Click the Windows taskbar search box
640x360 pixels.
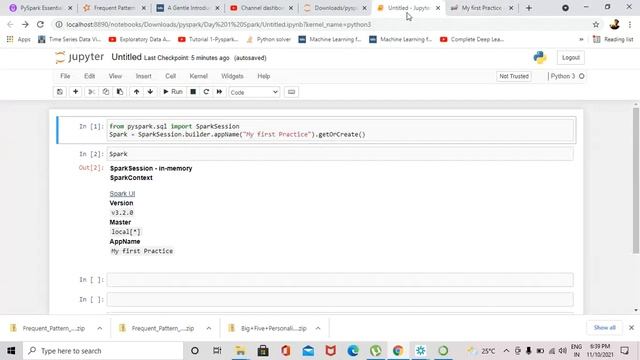[103, 351]
